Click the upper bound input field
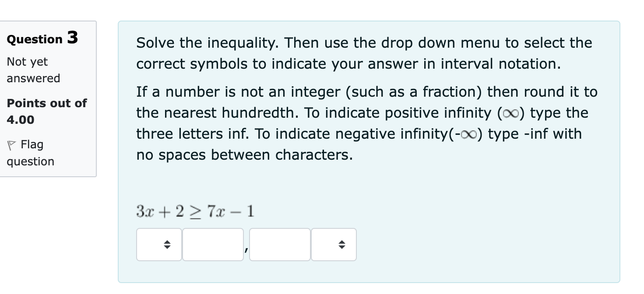The image size is (644, 294). pyautogui.click(x=279, y=245)
